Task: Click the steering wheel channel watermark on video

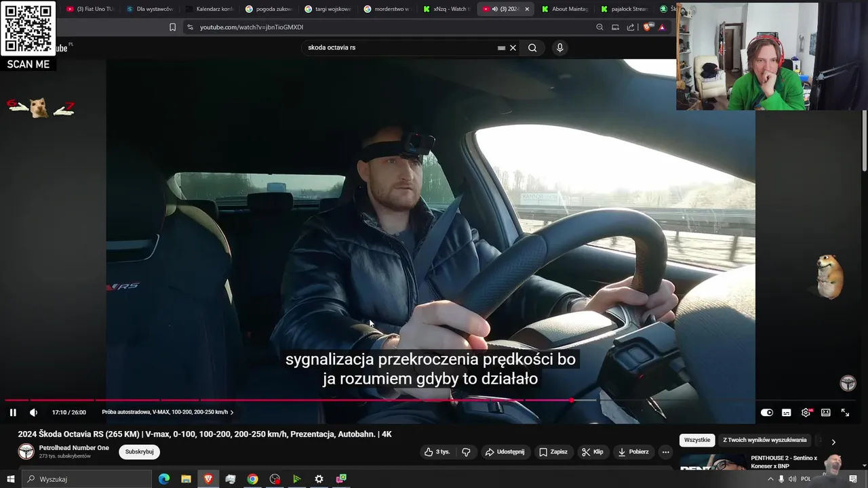Action: point(848,384)
